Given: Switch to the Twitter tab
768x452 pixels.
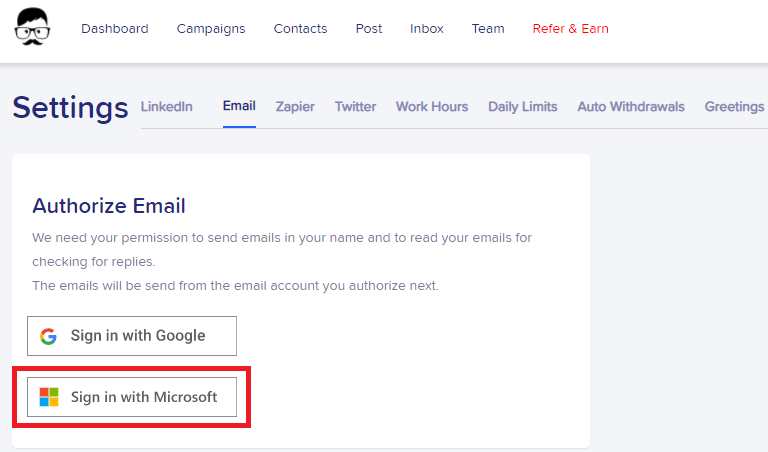Looking at the screenshot, I should click(355, 106).
